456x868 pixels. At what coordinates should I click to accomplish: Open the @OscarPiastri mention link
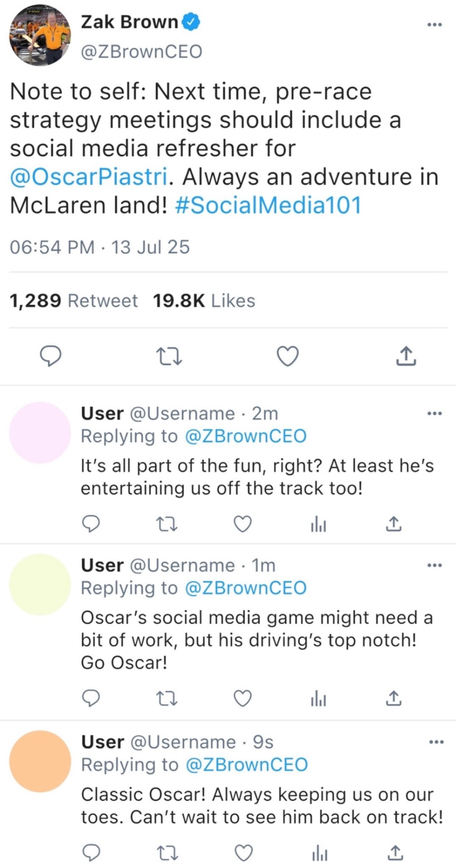click(89, 177)
